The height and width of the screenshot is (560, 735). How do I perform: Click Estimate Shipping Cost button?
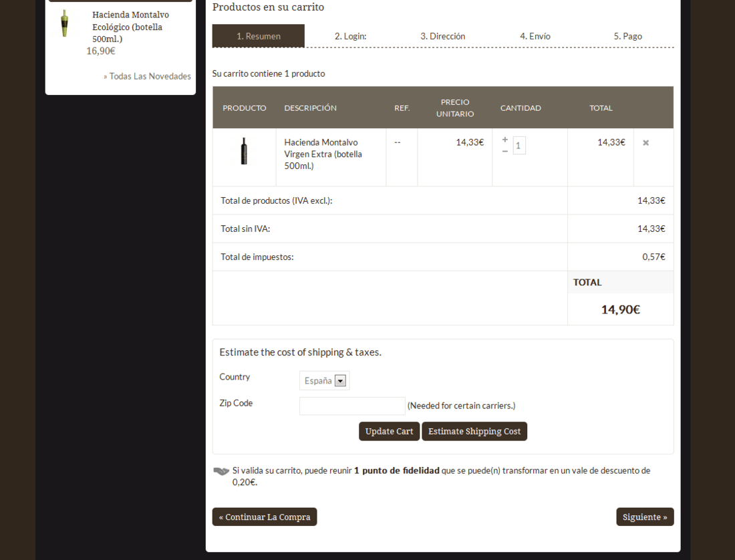pos(474,431)
